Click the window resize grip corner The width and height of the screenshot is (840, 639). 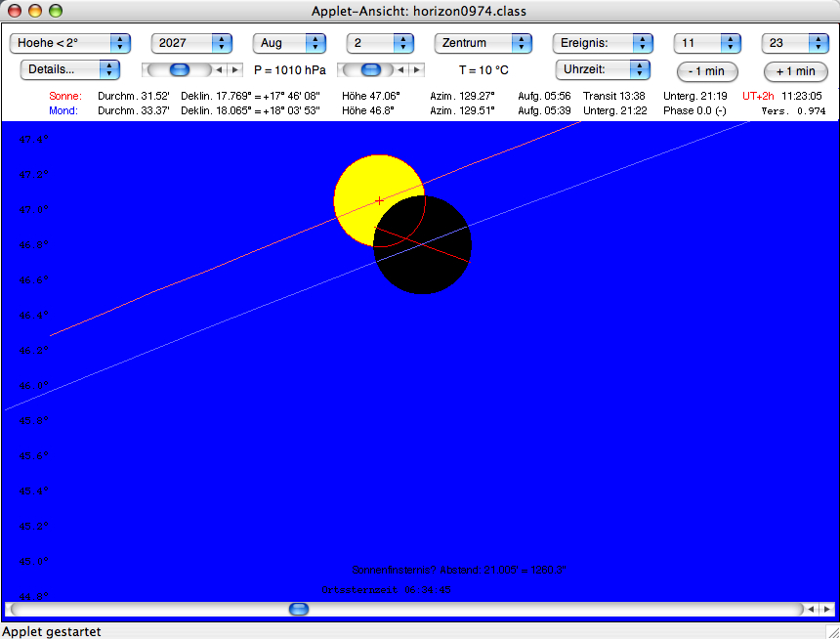[x=833, y=632]
